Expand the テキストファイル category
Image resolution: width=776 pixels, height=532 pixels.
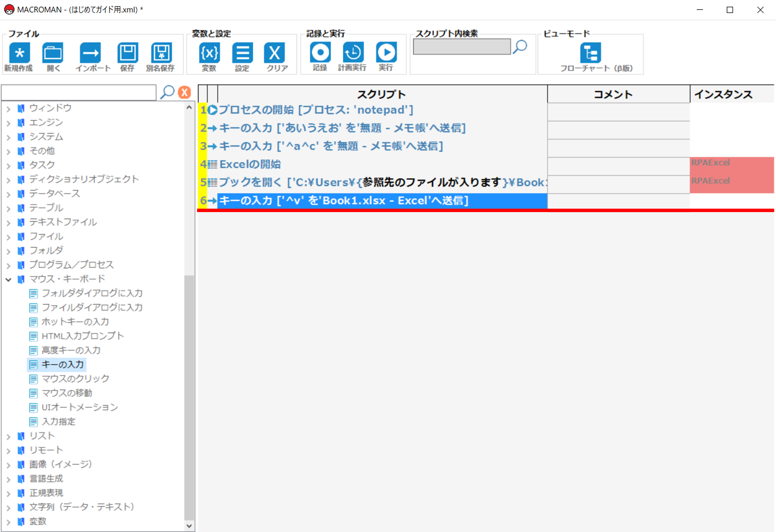[x=8, y=223]
